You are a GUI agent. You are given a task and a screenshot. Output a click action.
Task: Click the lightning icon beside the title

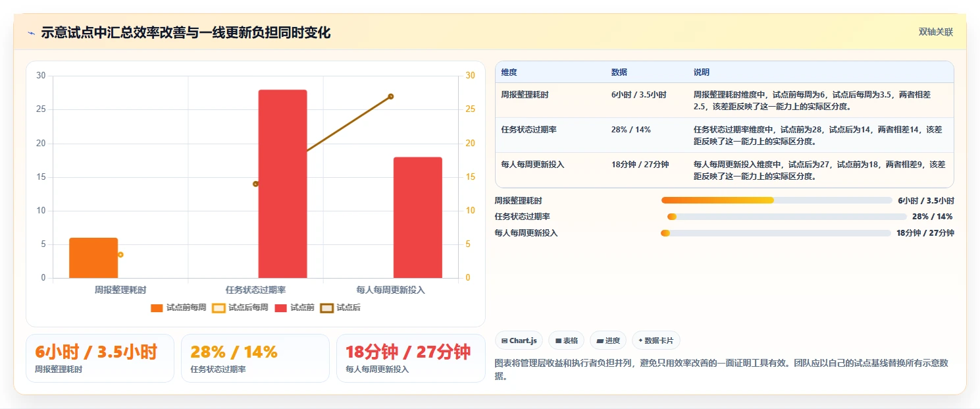pyautogui.click(x=31, y=33)
